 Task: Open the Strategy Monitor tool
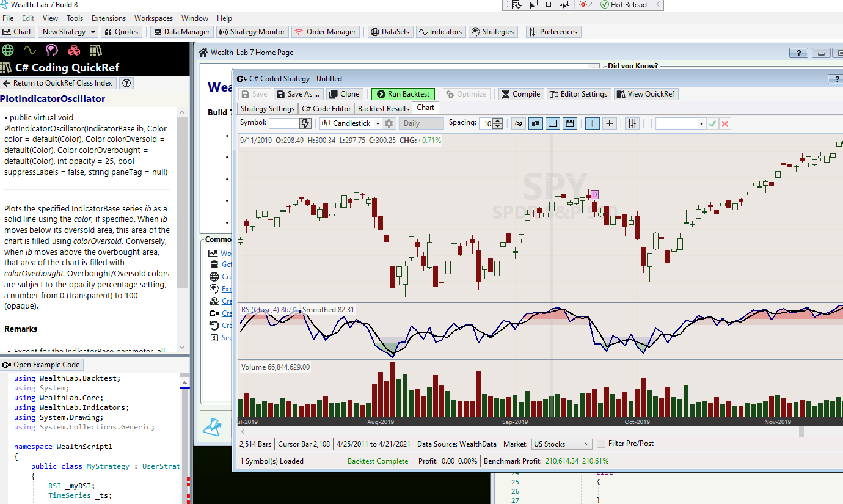pos(252,32)
